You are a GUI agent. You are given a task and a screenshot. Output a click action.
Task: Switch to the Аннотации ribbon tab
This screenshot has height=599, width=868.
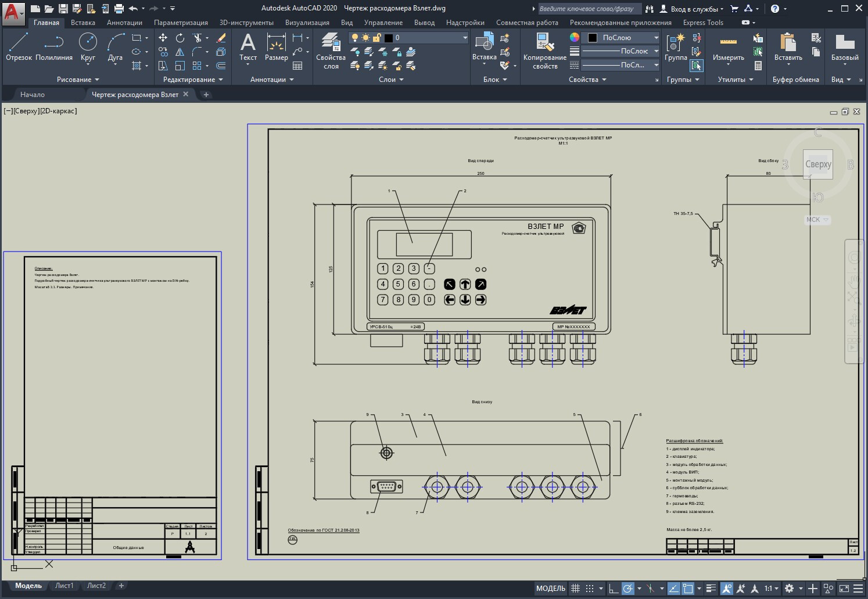coord(124,23)
